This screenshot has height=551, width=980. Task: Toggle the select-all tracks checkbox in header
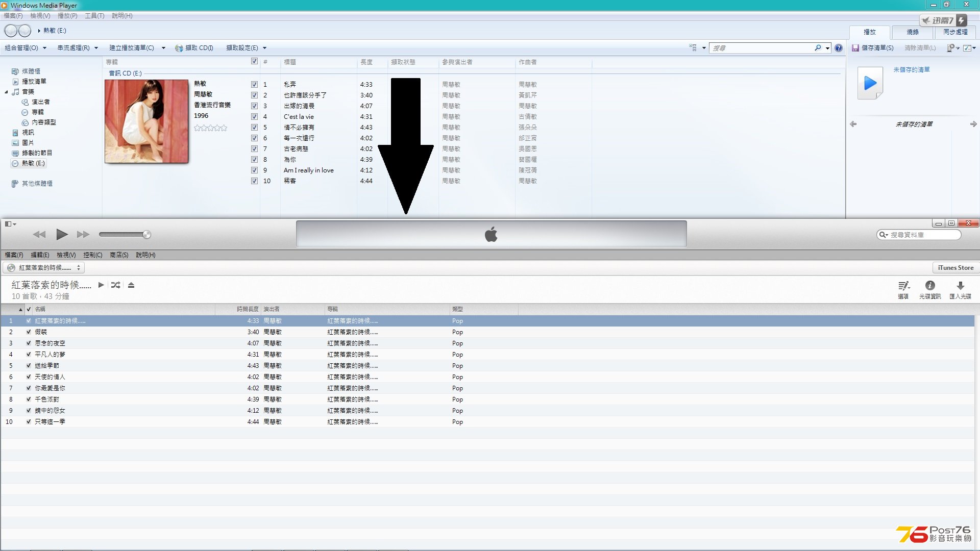tap(254, 61)
